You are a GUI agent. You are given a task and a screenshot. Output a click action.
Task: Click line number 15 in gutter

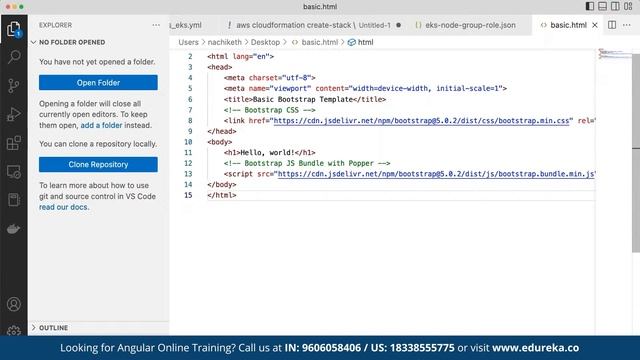point(188,195)
